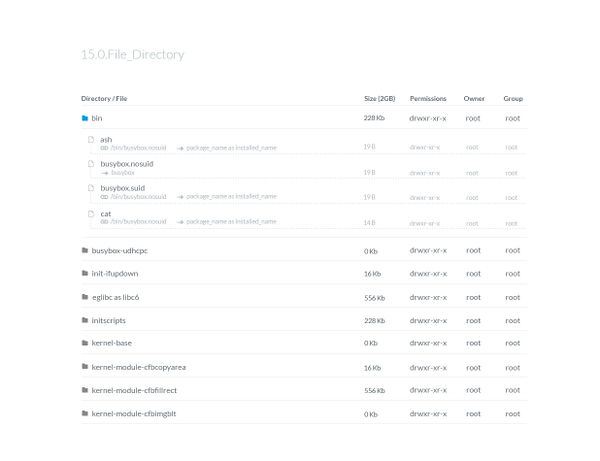Click the Owner column header
Viewport: 600px width, 461px height.
click(473, 98)
